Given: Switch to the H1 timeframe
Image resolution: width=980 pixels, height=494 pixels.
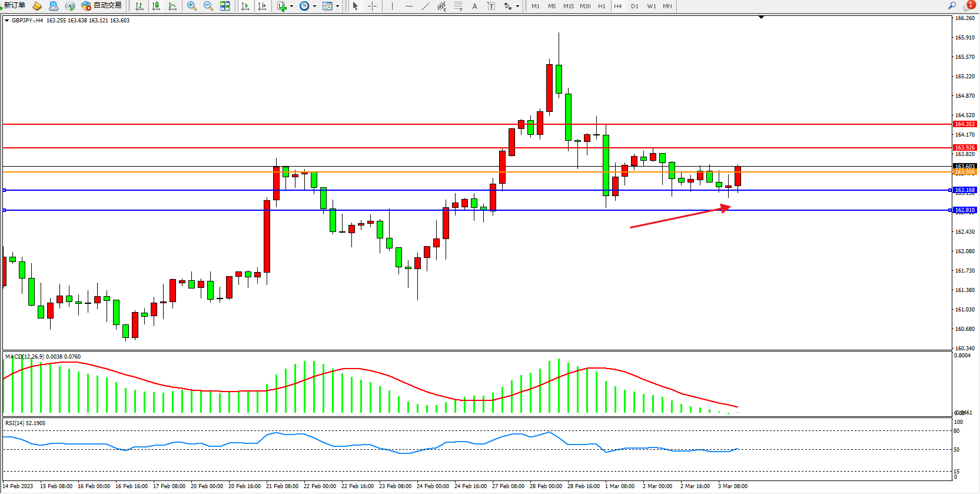Looking at the screenshot, I should [x=602, y=6].
